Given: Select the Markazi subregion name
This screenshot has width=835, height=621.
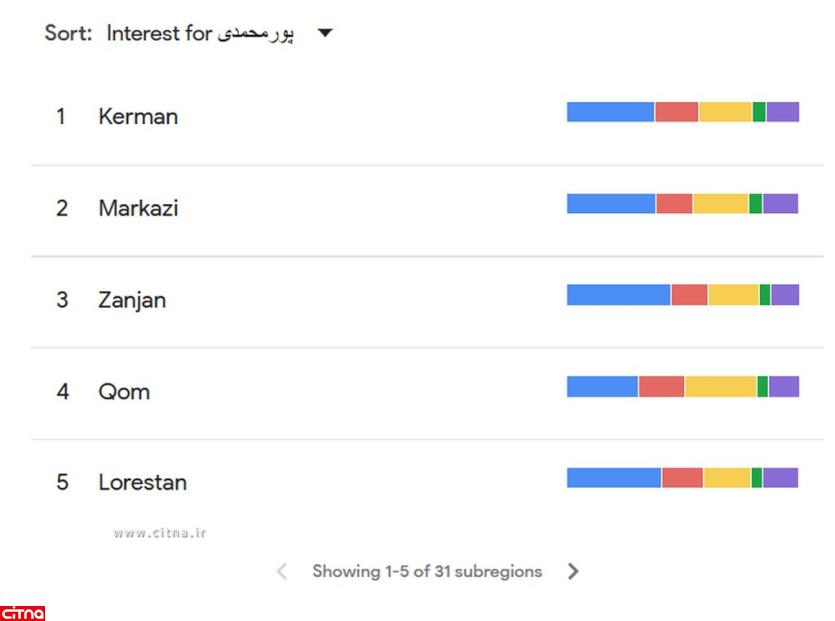Looking at the screenshot, I should click(138, 209).
